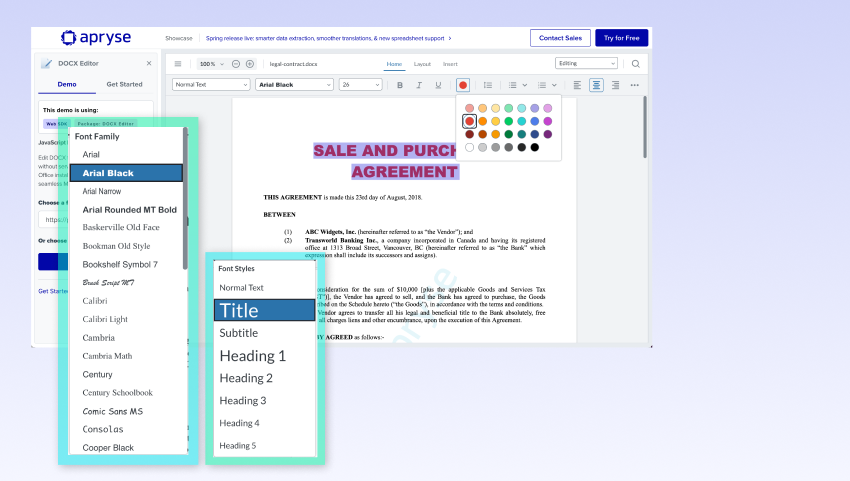This screenshot has width=850, height=481.
Task: Close the DOCX Editor panel
Action: pyautogui.click(x=149, y=63)
